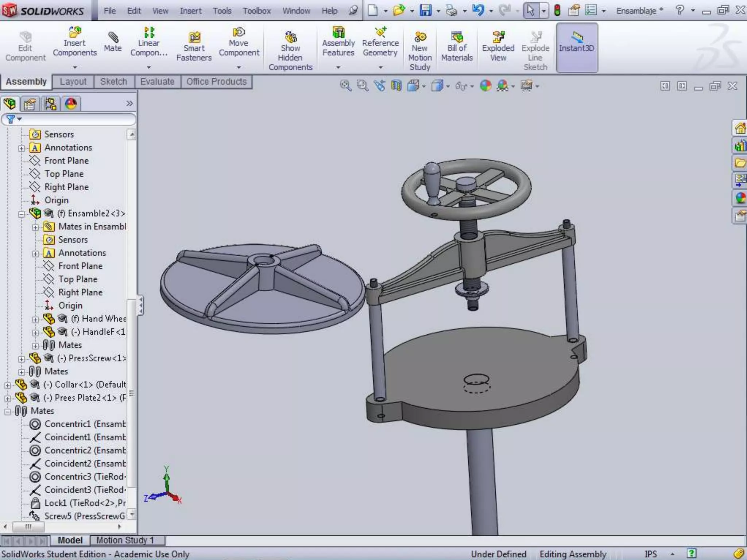Select Concentric1 mate in the tree

point(67,424)
